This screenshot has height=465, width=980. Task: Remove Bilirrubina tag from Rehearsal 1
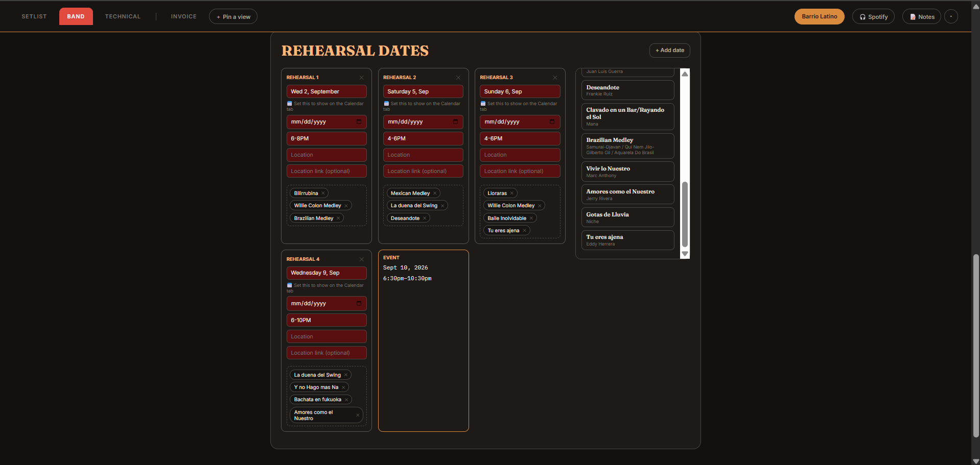[323, 193]
